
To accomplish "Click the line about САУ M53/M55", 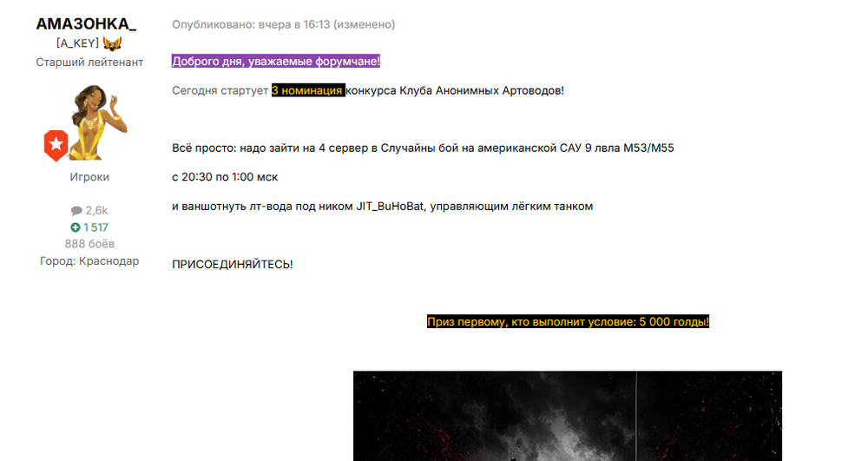I will [x=423, y=148].
